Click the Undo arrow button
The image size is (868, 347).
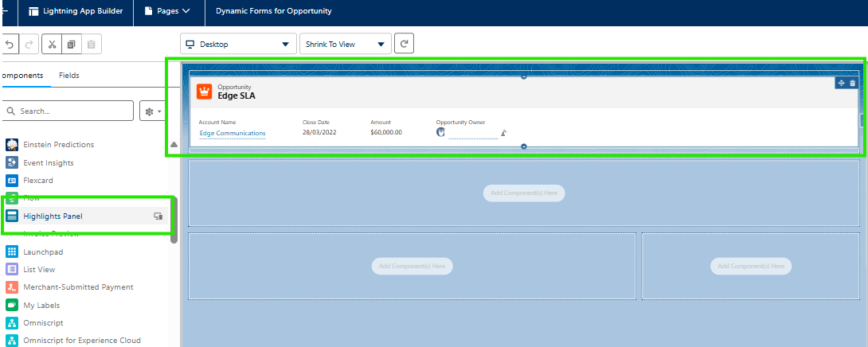pos(10,45)
